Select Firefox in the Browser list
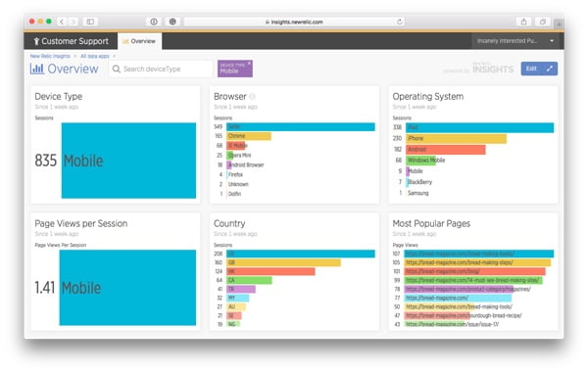The width and height of the screenshot is (588, 373). (235, 174)
